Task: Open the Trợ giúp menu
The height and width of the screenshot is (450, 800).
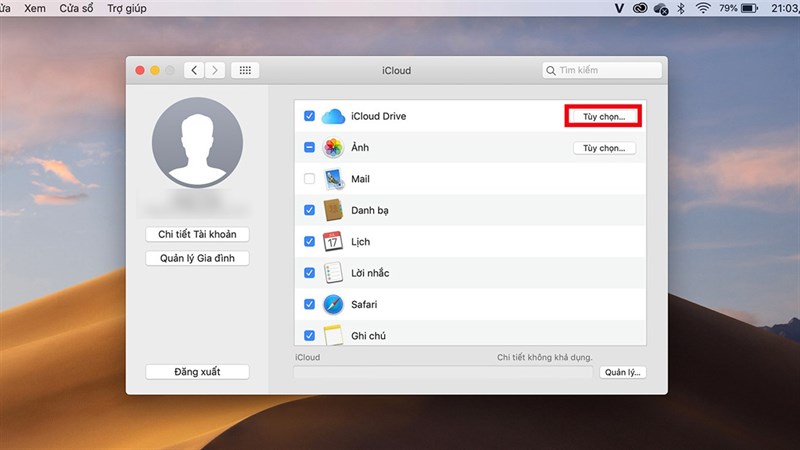Action: pos(127,8)
